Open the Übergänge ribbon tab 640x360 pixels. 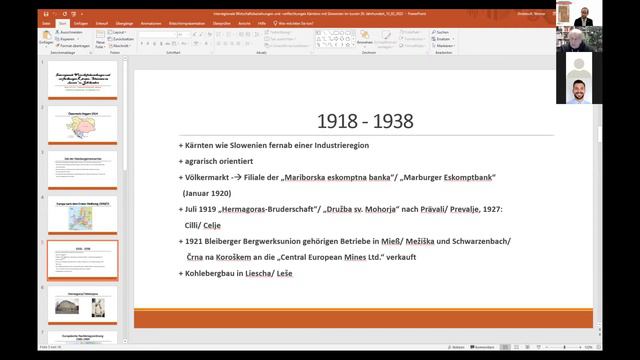coord(124,24)
